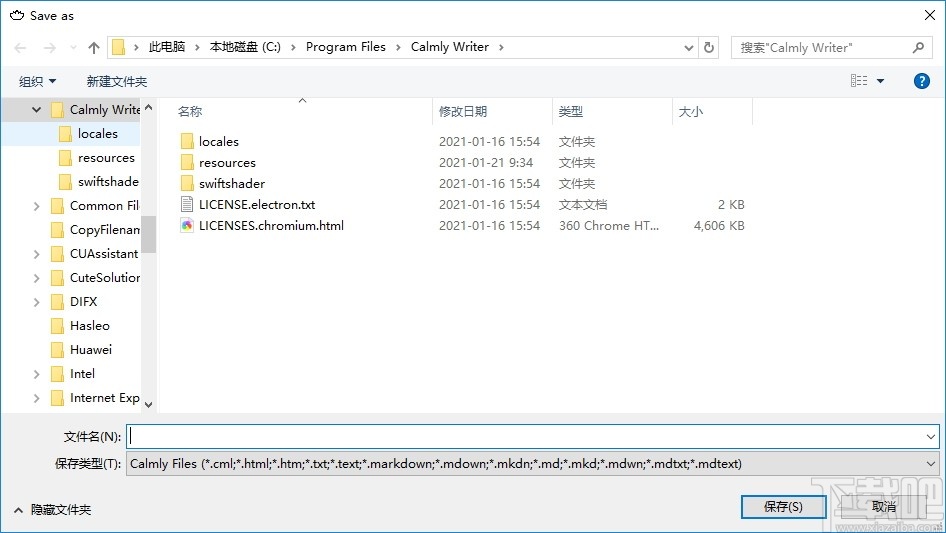Open the blue help icon

(x=921, y=81)
